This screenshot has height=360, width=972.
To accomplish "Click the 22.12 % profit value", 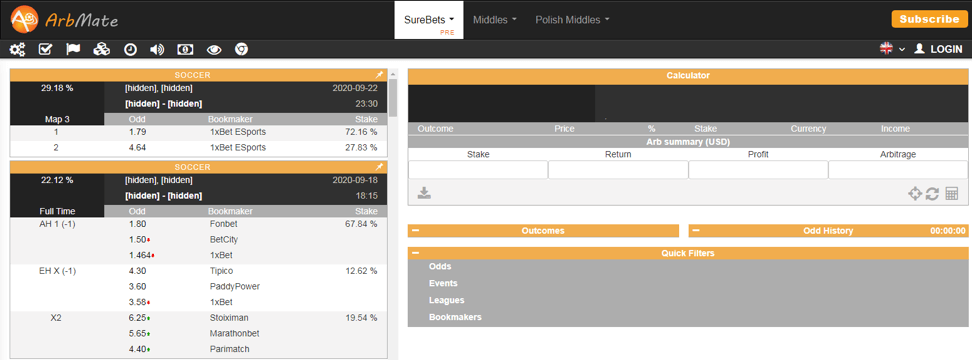I will pos(57,180).
